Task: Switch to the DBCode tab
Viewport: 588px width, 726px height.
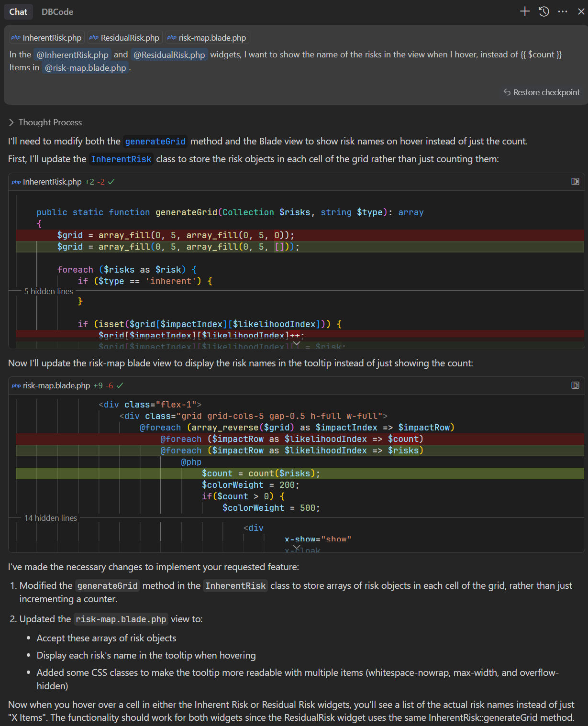Action: tap(57, 11)
